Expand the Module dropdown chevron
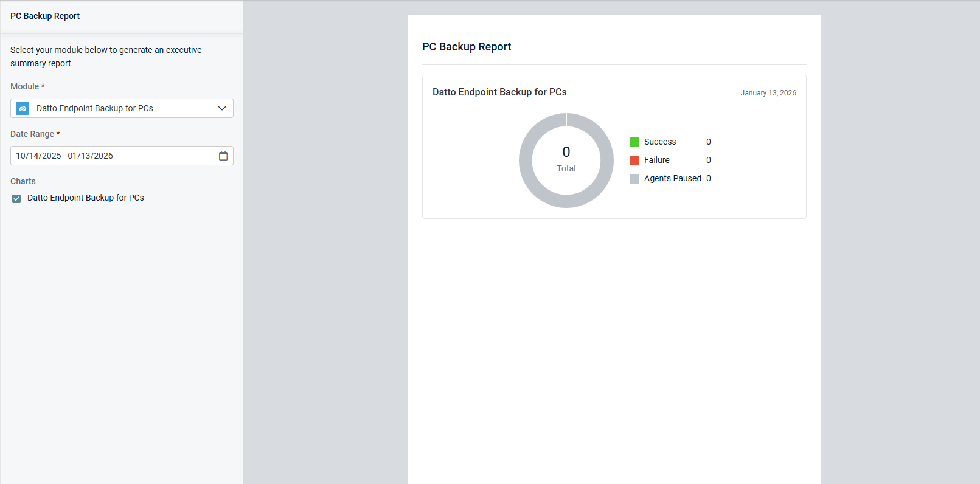The height and width of the screenshot is (484, 980). 222,108
